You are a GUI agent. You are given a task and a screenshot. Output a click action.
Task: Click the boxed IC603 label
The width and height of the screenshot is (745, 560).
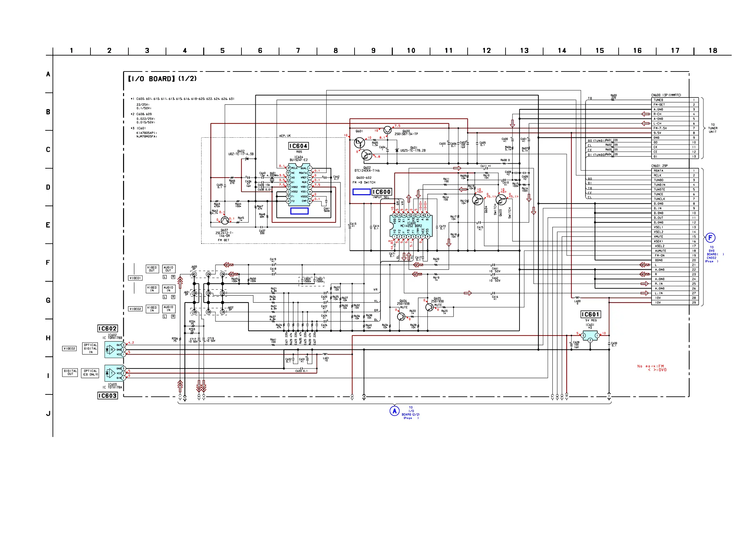pyautogui.click(x=107, y=395)
